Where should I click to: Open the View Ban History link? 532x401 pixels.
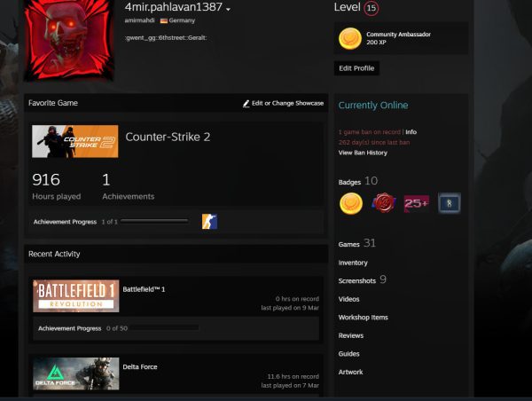(363, 153)
